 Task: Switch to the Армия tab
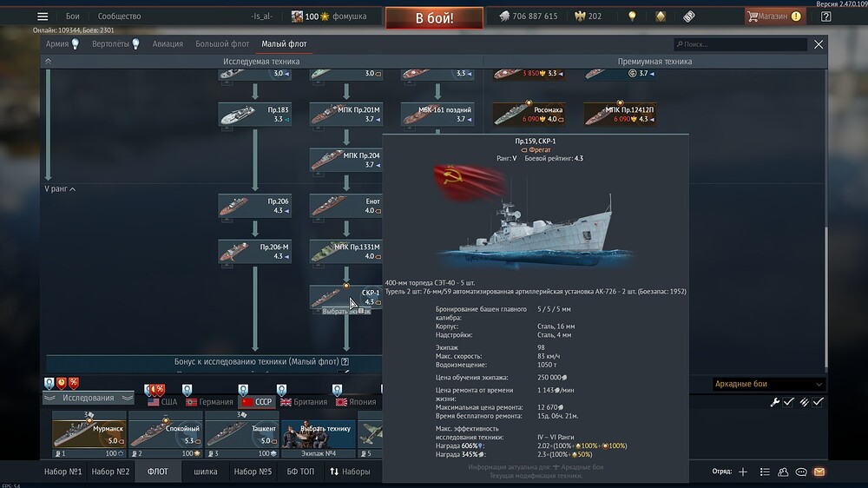(57, 43)
